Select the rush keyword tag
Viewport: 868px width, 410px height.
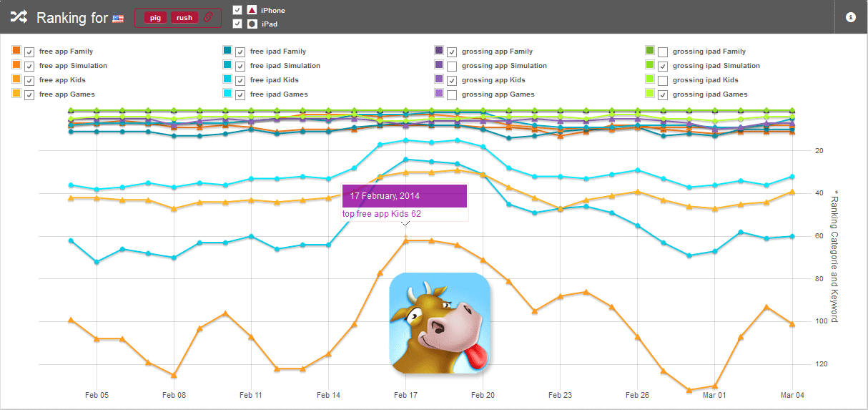[184, 18]
